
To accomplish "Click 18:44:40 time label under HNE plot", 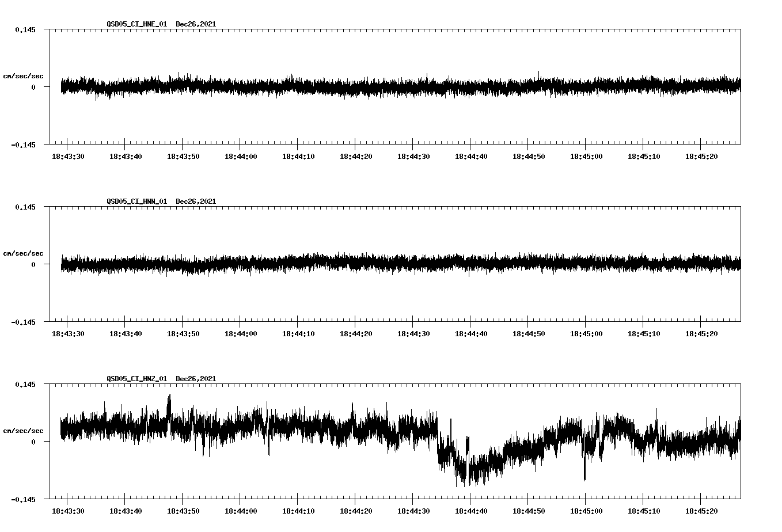I will click(471, 157).
